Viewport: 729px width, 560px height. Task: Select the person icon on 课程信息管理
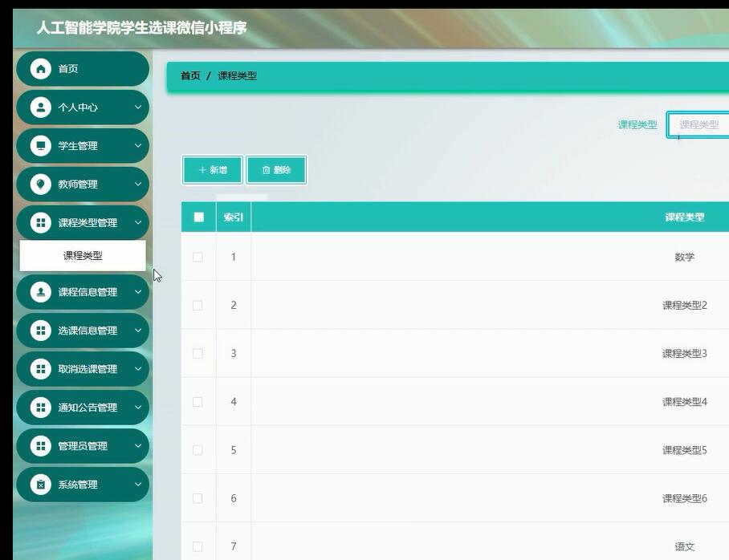point(39,292)
